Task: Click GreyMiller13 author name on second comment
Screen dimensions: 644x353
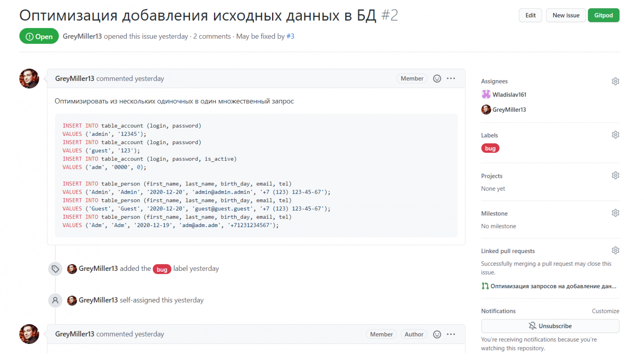Action: point(75,334)
